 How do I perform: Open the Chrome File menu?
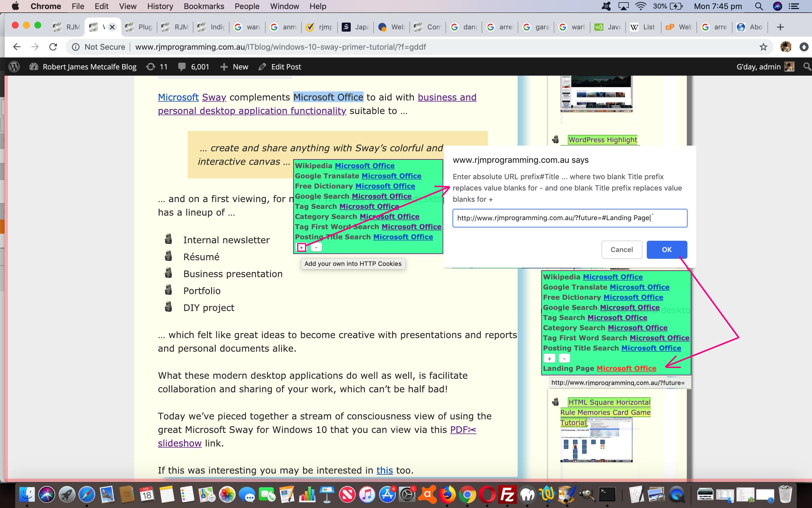tap(78, 6)
